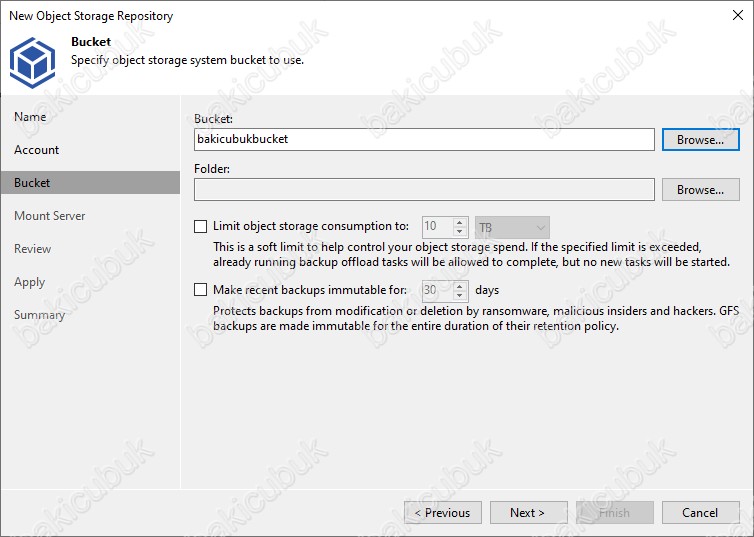Click the 'Bucket:' field label

(x=214, y=119)
